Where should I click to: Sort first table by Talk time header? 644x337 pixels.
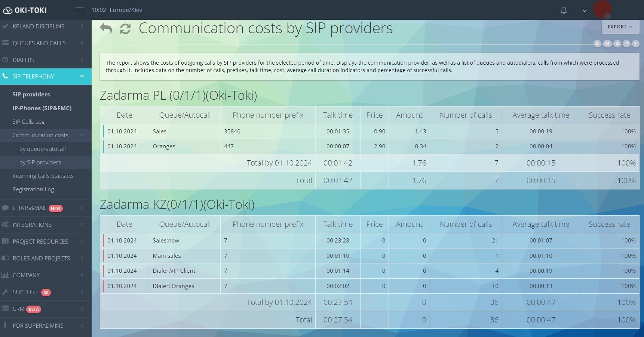point(337,115)
